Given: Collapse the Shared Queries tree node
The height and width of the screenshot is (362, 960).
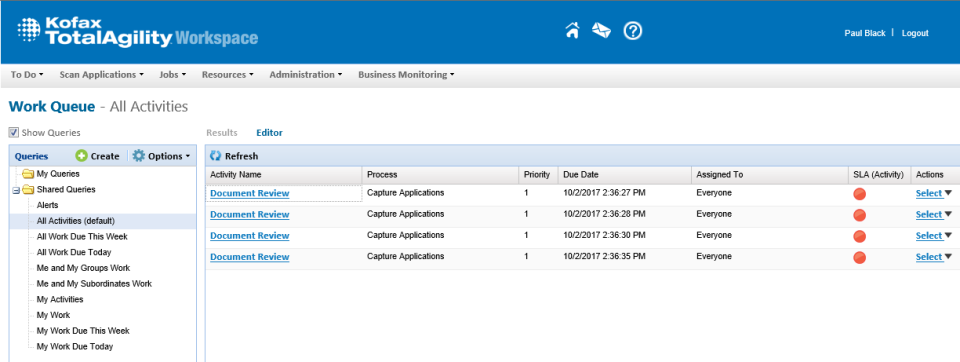Looking at the screenshot, I should (x=16, y=190).
